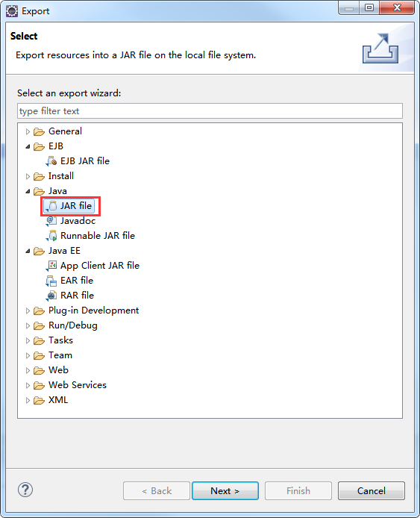
Task: Select the 'Team' row text
Action: click(60, 355)
